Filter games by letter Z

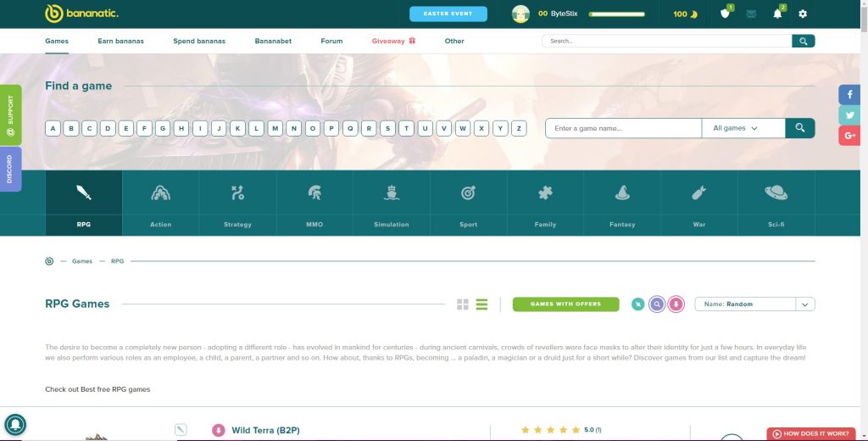[519, 129]
